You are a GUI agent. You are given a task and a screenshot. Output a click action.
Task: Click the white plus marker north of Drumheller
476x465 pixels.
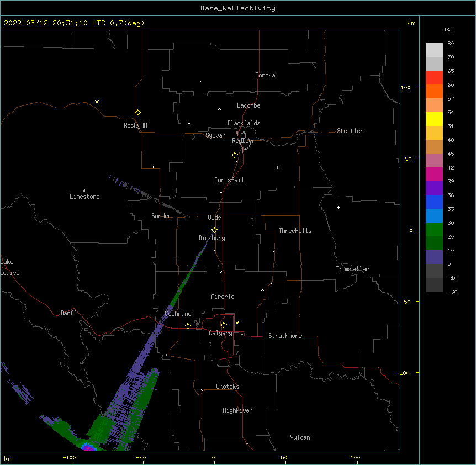click(338, 207)
